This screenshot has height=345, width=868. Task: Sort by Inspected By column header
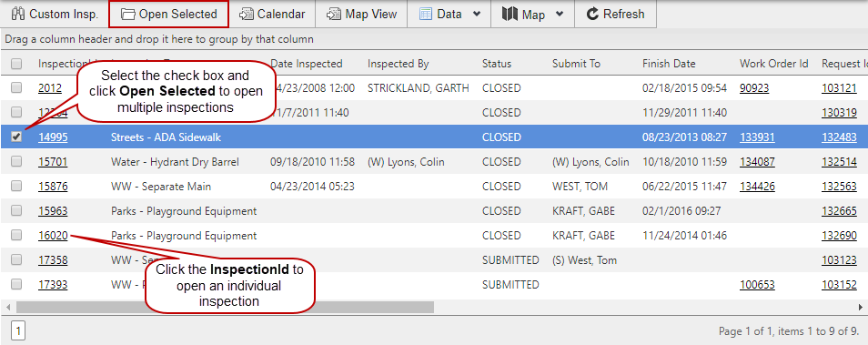coord(398,64)
